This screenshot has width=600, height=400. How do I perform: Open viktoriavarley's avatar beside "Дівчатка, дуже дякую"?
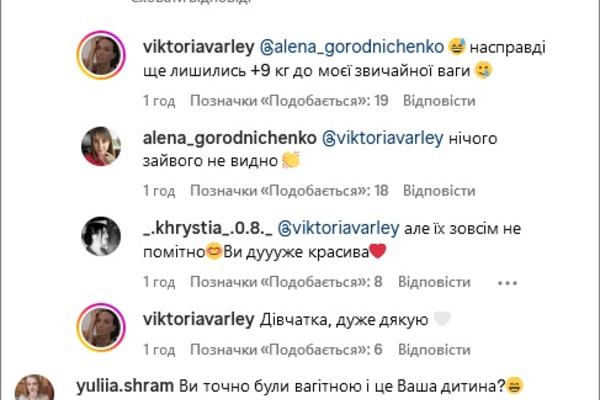(x=101, y=328)
